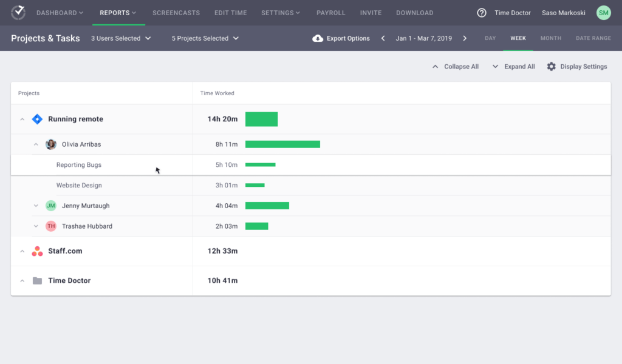Click the Expand All button

tap(513, 67)
